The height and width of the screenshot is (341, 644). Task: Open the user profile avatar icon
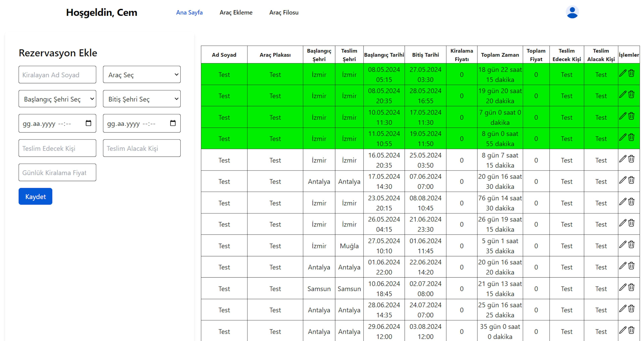tap(572, 12)
